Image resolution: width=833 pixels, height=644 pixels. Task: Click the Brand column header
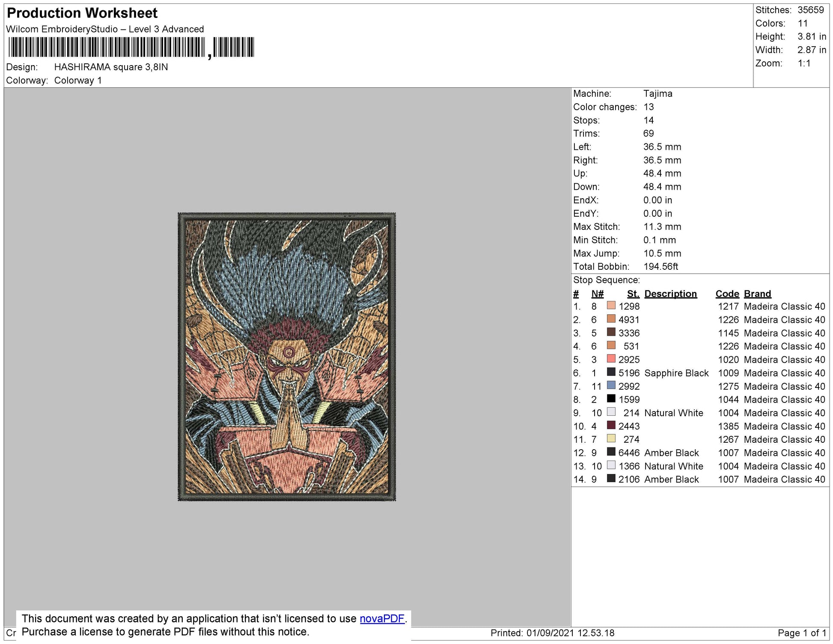[757, 294]
